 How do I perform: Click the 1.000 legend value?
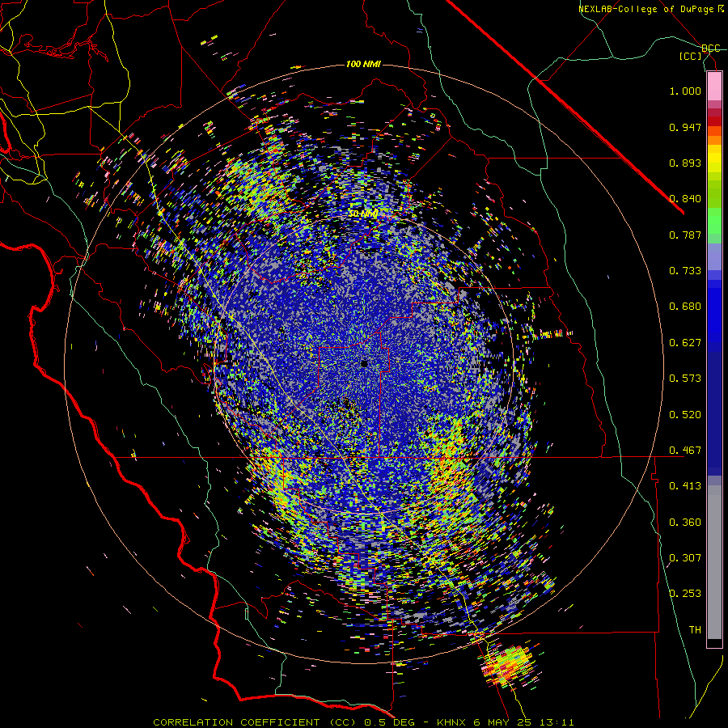[685, 91]
